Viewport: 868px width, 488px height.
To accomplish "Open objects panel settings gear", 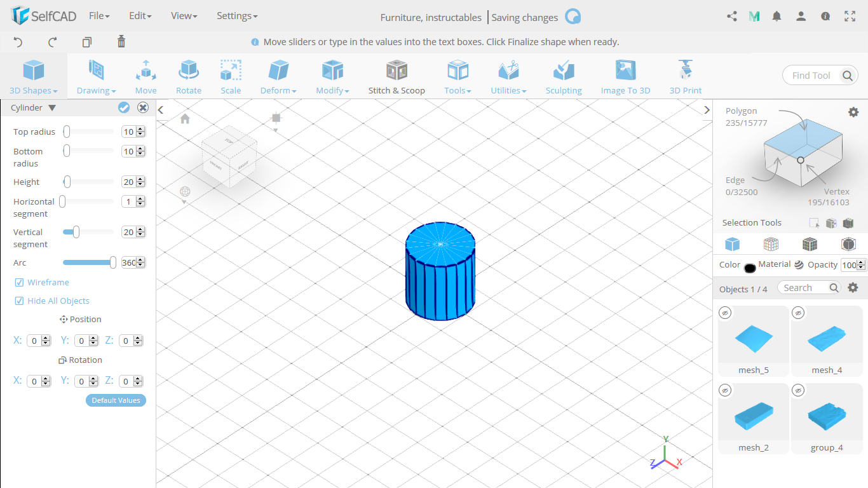I will tap(853, 288).
